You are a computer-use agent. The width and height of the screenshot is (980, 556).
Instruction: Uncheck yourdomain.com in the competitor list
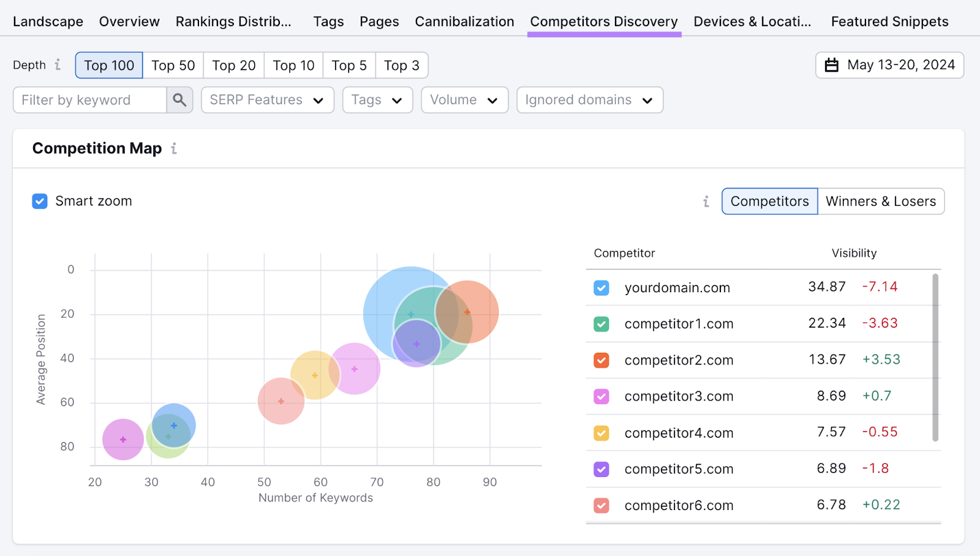coord(601,287)
